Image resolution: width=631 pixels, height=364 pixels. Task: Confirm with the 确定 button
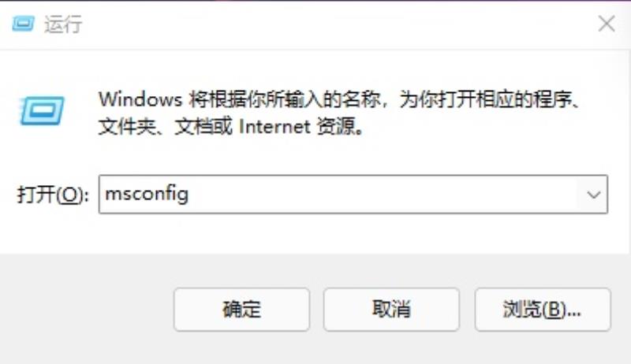(x=242, y=310)
